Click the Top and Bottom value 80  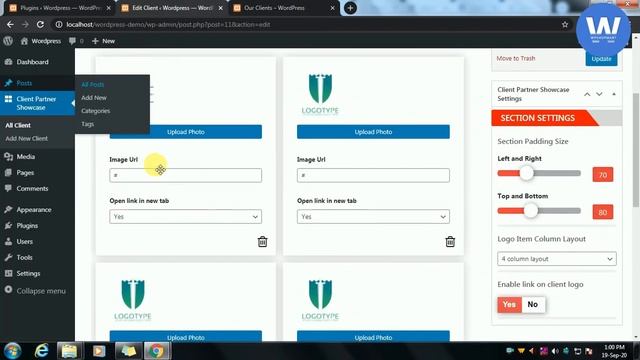pyautogui.click(x=603, y=212)
